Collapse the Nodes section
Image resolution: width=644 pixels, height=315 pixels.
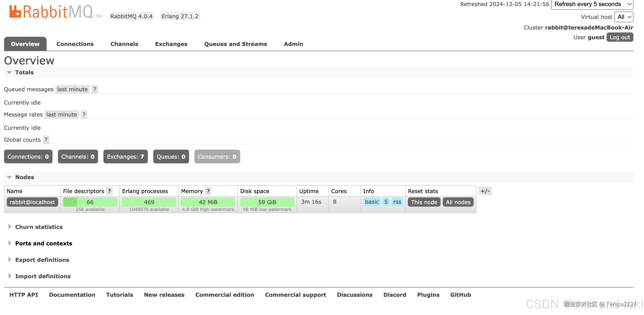point(24,177)
